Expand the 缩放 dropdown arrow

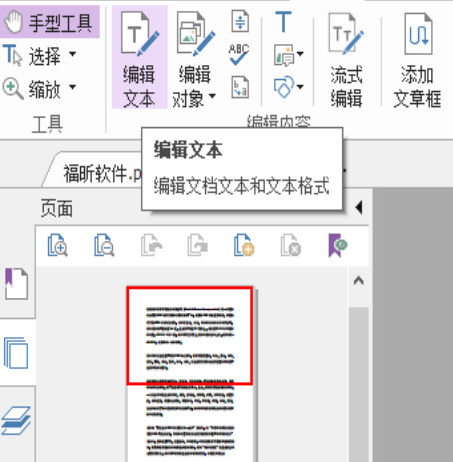(x=72, y=87)
